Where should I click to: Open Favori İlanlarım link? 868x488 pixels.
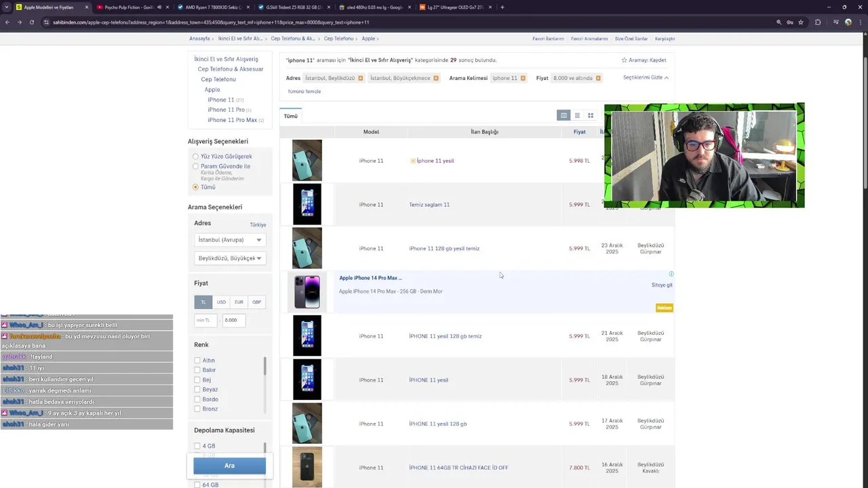pos(548,39)
